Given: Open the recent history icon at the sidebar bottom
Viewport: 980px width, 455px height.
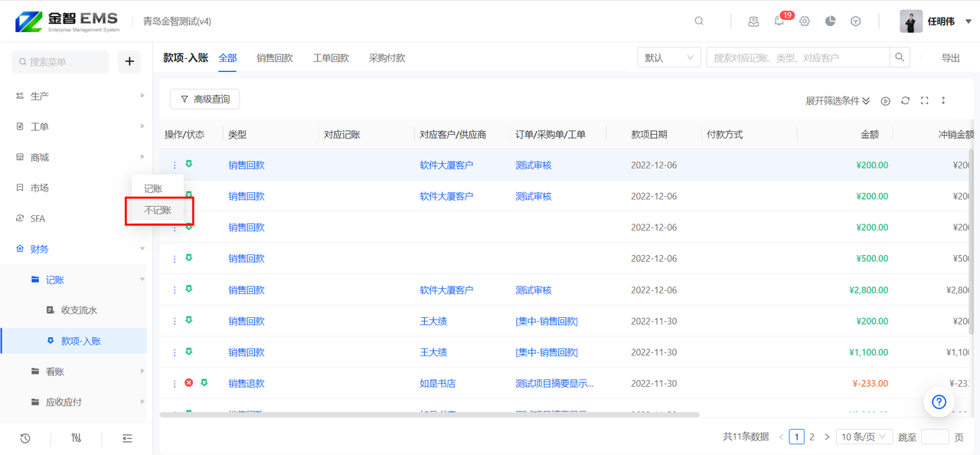Looking at the screenshot, I should point(25,438).
